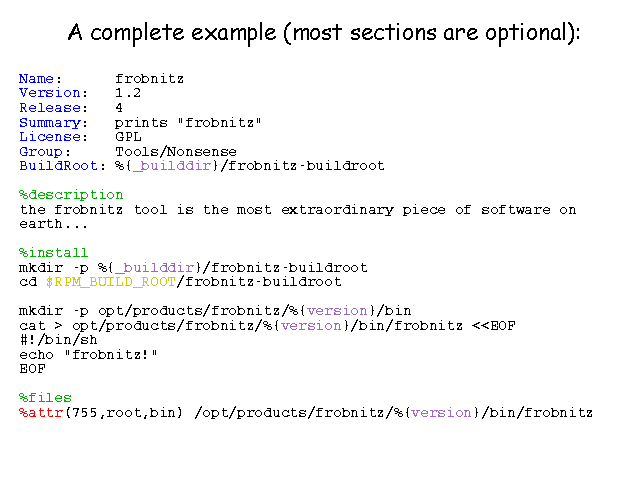640x480 pixels.
Task: Click the green '%files' section header
Action: click(x=45, y=398)
